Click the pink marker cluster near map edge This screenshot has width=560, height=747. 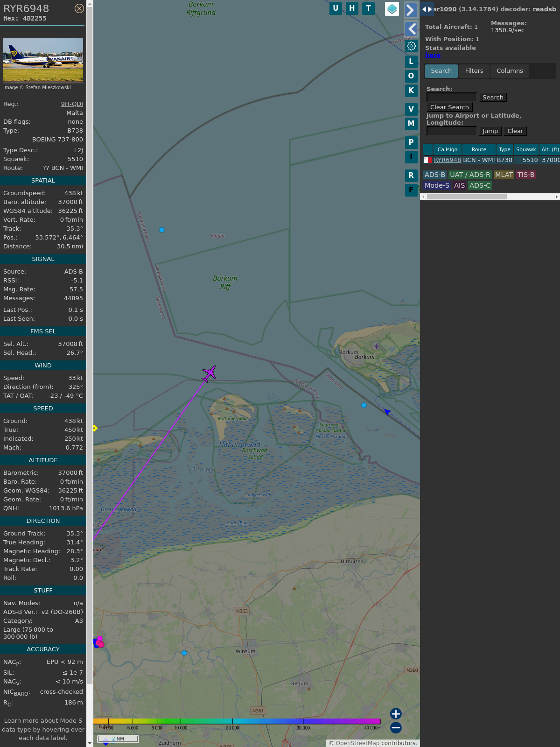[98, 642]
